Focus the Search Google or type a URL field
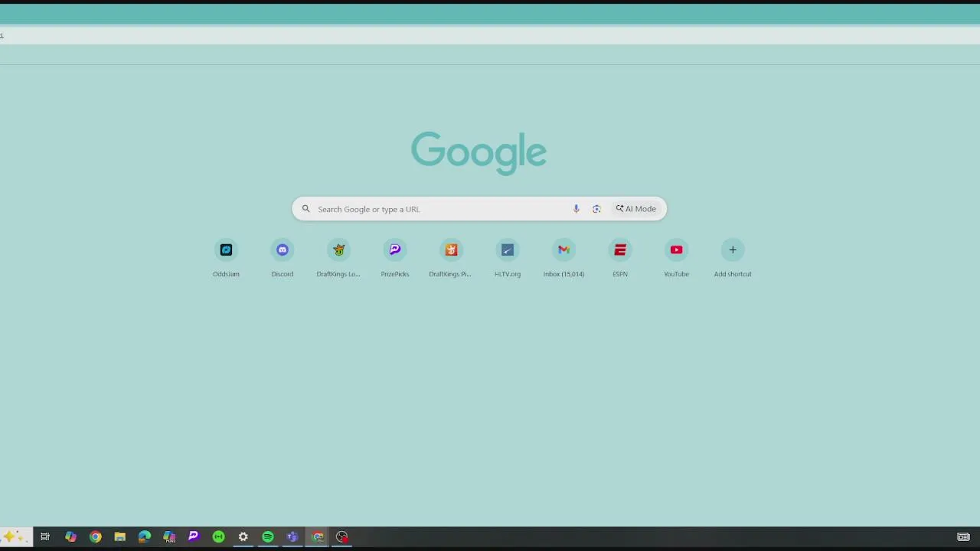The image size is (980, 551). point(479,209)
